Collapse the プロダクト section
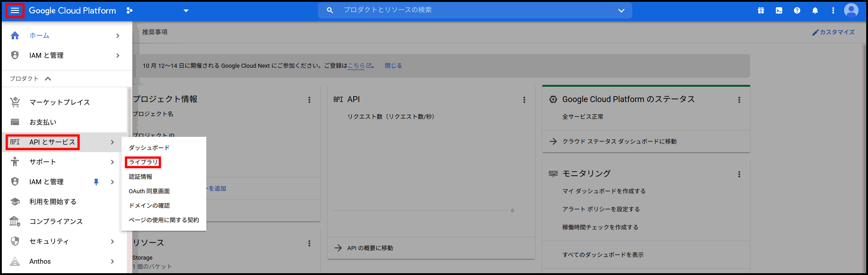 pos(31,79)
